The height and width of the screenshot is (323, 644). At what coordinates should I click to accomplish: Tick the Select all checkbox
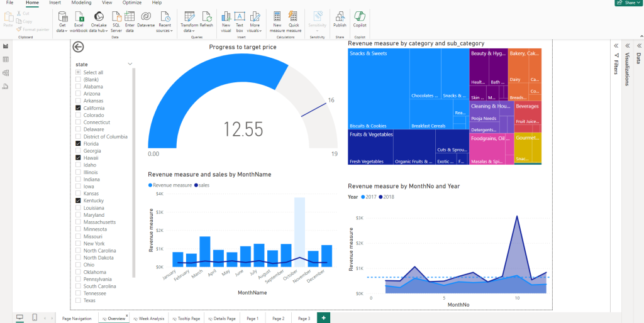click(x=78, y=72)
